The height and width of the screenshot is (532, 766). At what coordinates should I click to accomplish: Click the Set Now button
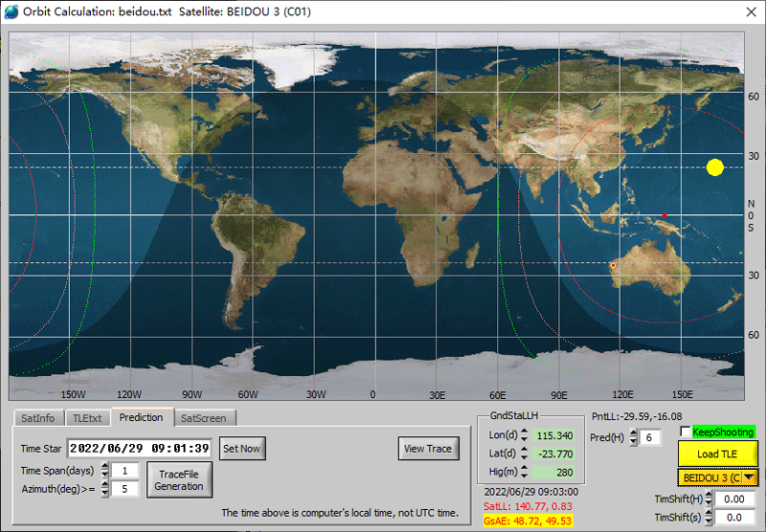[242, 449]
